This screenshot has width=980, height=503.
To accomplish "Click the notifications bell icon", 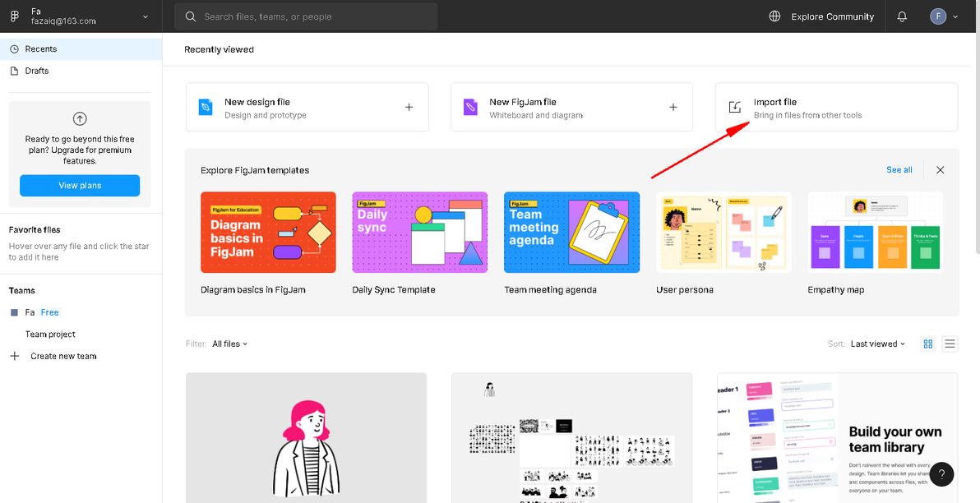I will 902,16.
